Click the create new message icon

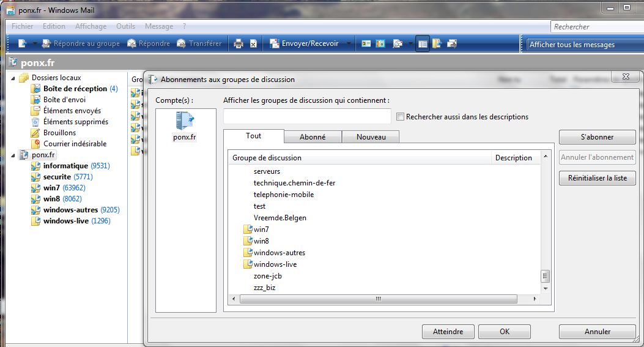pos(22,43)
